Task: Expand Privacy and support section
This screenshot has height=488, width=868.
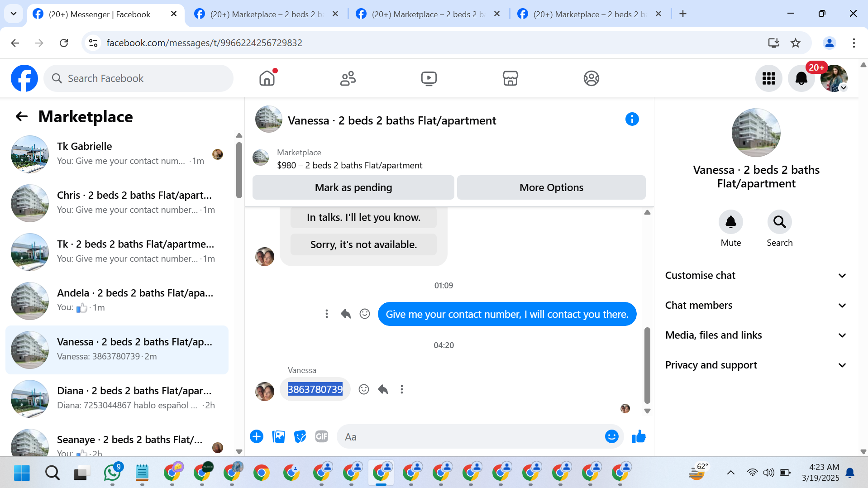Action: tap(755, 365)
